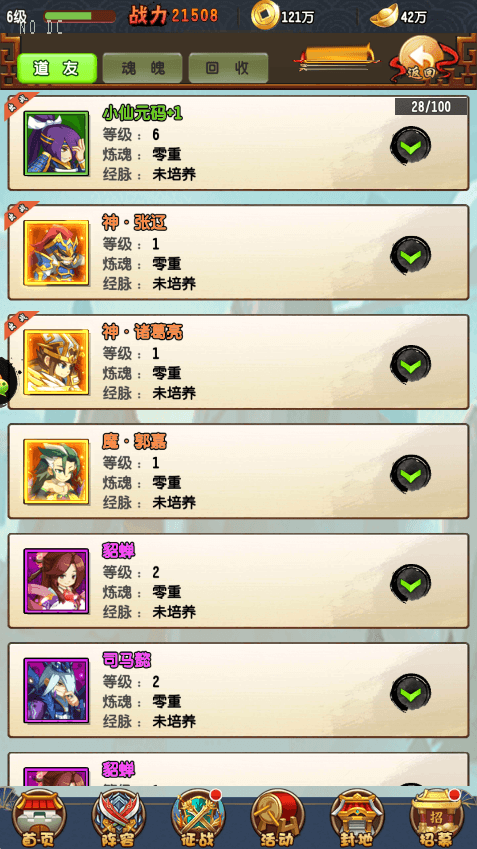
Task: Open the 征战 battle icon
Action: (x=198, y=818)
